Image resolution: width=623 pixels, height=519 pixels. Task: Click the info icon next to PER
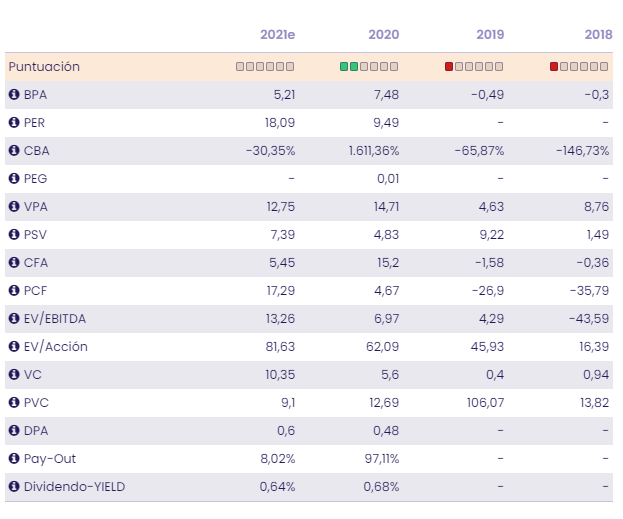click(14, 123)
